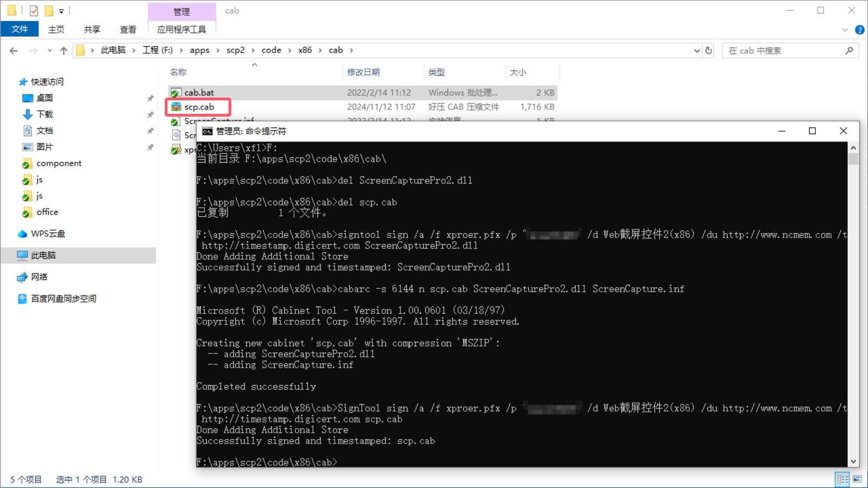Sort files by modified date column
The height and width of the screenshot is (488, 868).
point(363,72)
